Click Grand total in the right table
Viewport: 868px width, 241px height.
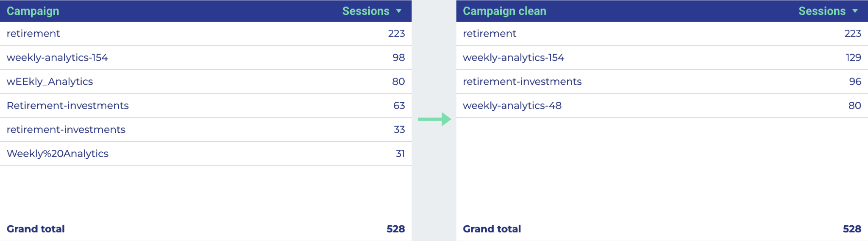(492, 229)
